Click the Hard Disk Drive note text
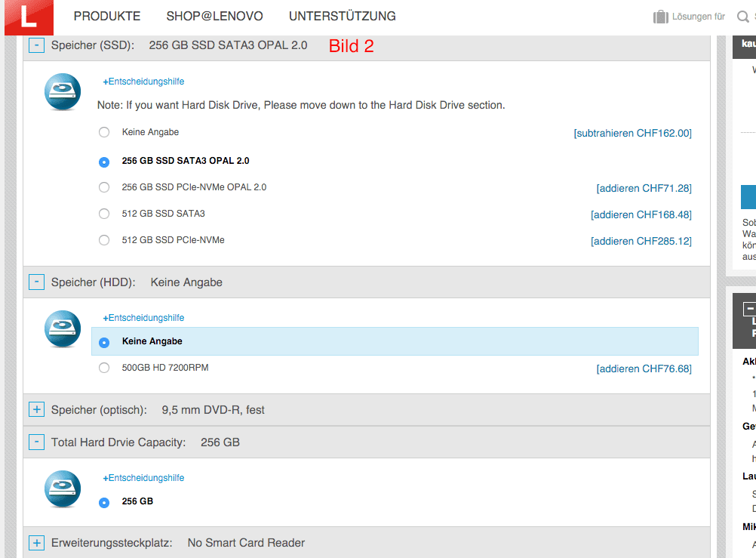 point(301,105)
